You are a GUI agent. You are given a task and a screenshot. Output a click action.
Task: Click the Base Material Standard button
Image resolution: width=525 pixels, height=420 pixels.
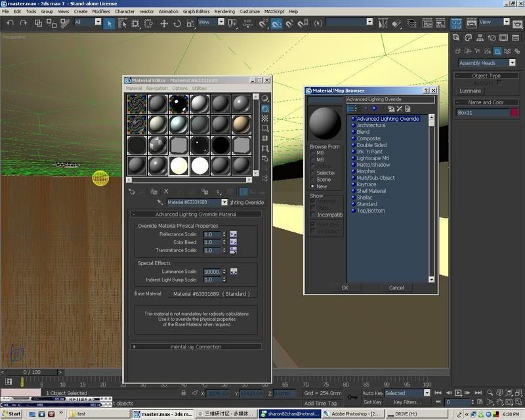point(211,293)
